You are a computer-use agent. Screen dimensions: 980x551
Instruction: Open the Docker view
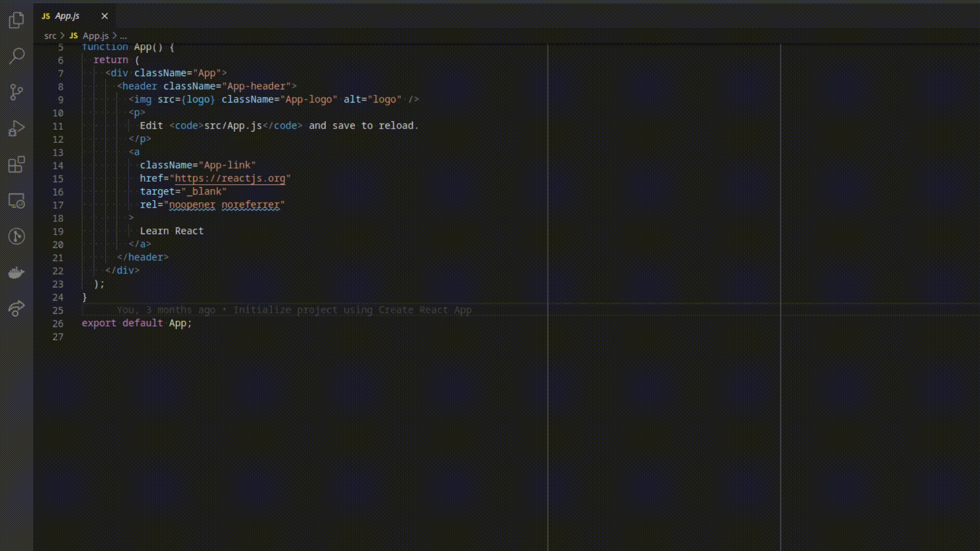(x=16, y=273)
